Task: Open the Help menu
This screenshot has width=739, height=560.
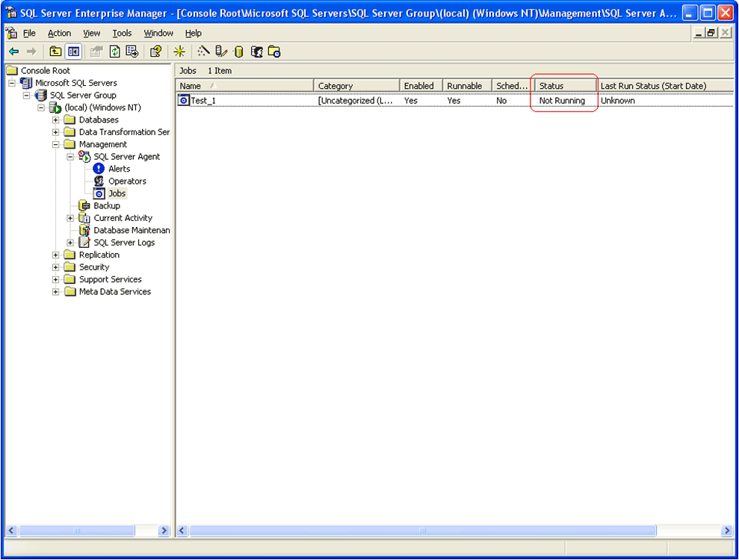Action: (194, 33)
